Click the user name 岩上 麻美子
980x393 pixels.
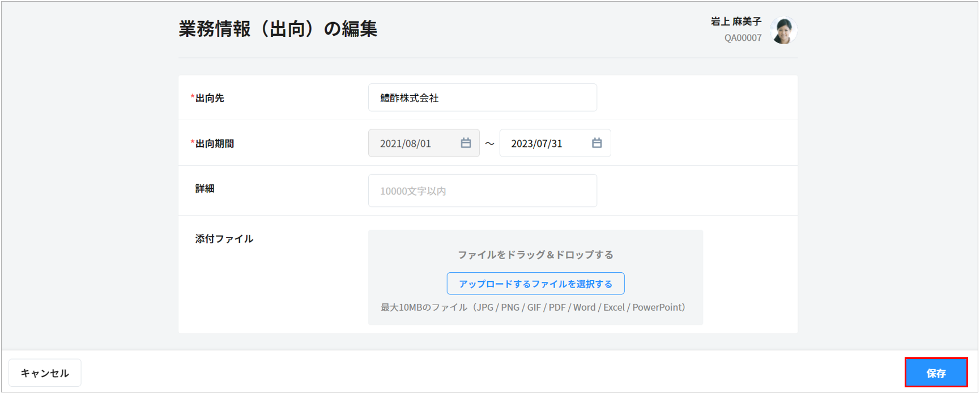(x=736, y=22)
